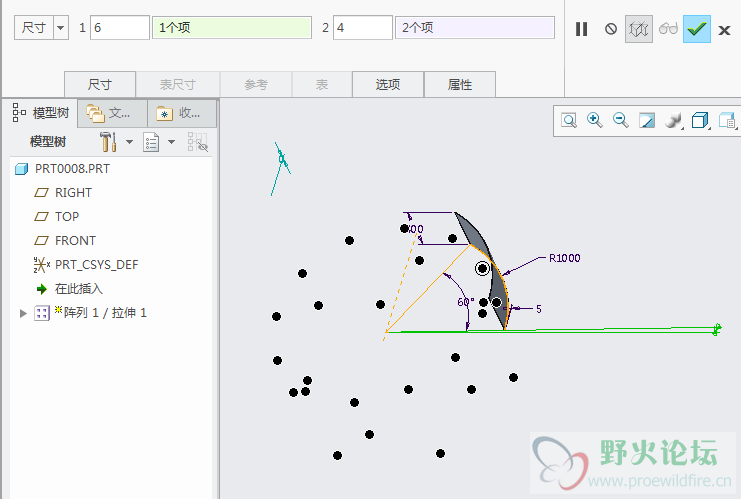The height and width of the screenshot is (499, 741).
Task: Select PRT0008.PRT in the model tree
Action: tap(62, 169)
